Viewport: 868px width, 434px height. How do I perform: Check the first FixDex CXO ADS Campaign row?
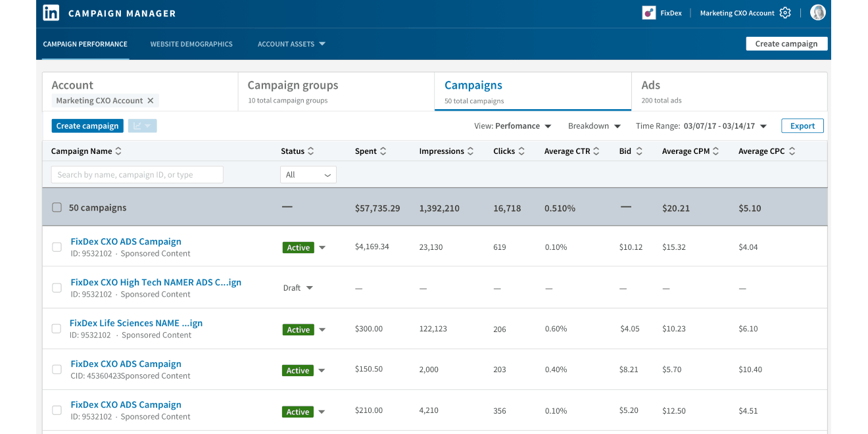pyautogui.click(x=57, y=247)
